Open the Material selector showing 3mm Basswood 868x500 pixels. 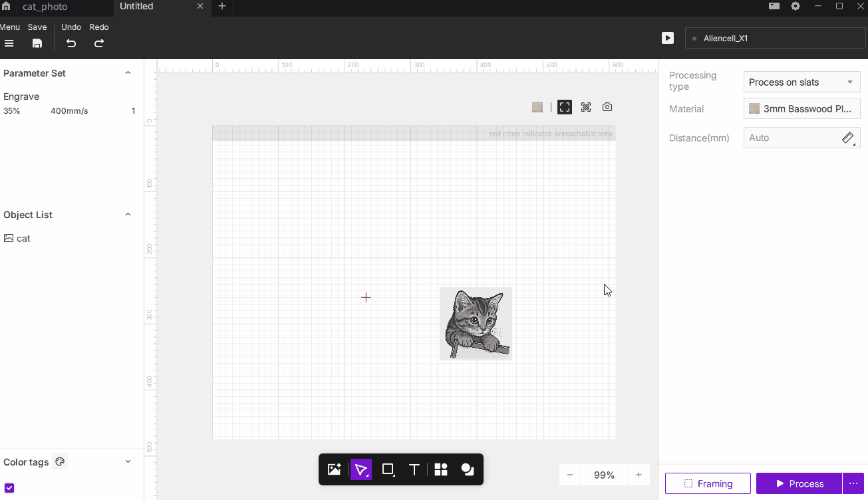[801, 109]
